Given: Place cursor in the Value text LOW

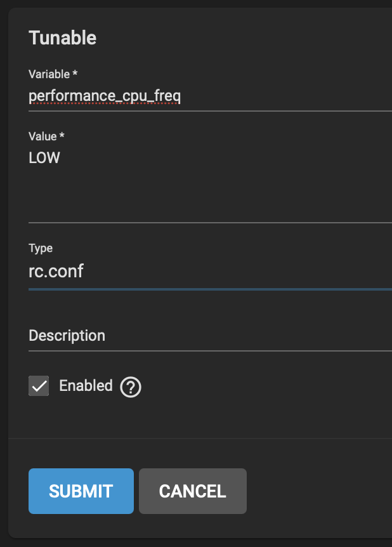Looking at the screenshot, I should (44, 157).
